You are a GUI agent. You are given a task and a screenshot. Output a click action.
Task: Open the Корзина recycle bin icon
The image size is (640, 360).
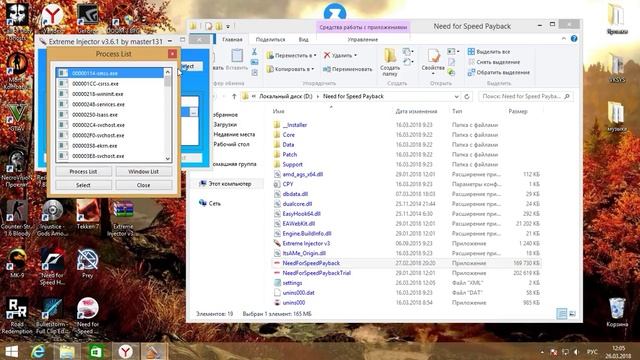(617, 312)
